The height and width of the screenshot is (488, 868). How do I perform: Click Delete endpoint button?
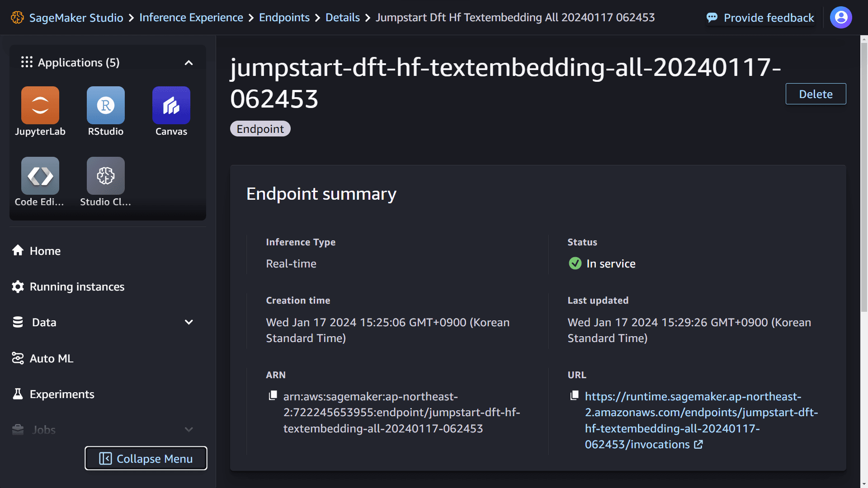816,94
